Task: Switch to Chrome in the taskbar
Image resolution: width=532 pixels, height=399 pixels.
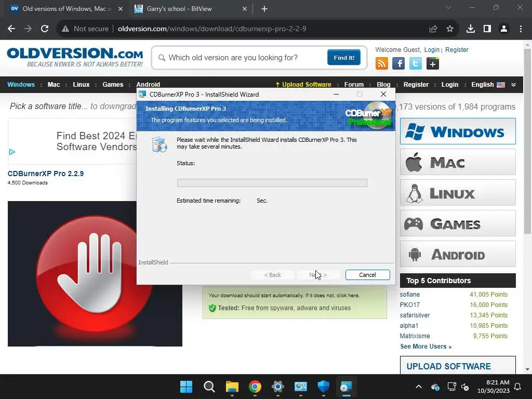Action: pos(255,387)
